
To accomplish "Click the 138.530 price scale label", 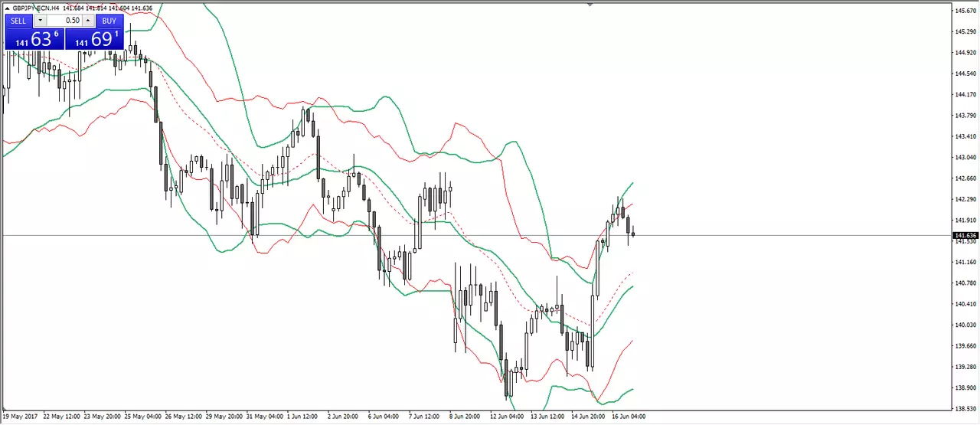I will pos(965,409).
